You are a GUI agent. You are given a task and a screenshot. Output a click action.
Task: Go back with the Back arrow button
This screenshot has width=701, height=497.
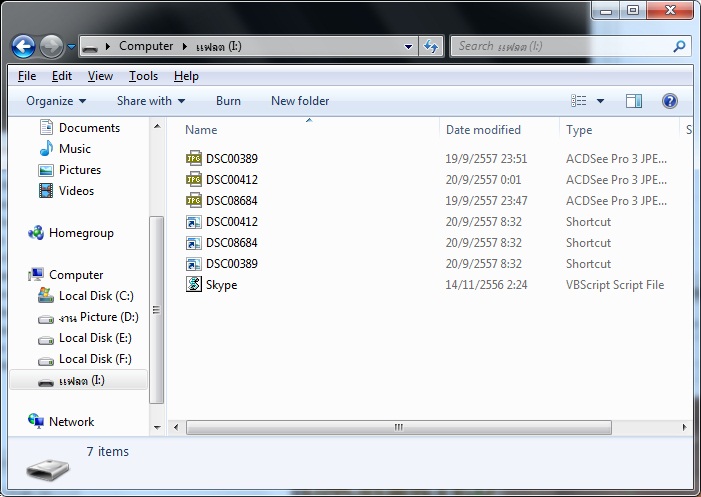click(x=23, y=46)
